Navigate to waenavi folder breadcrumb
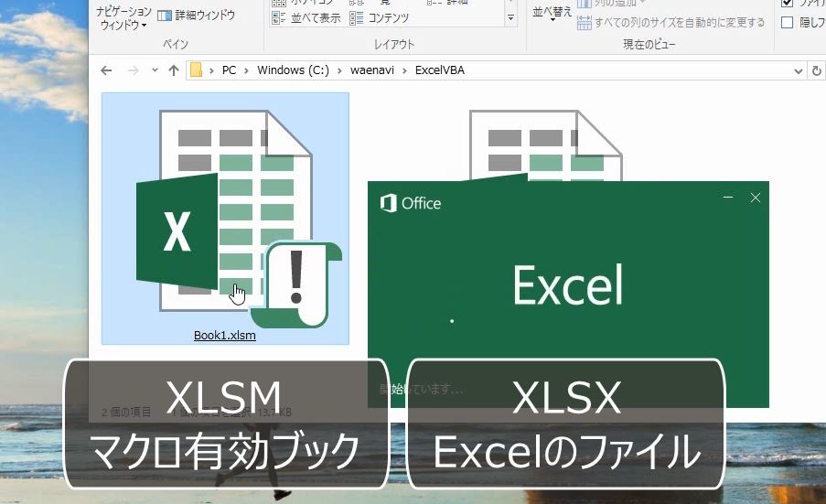 click(x=372, y=70)
